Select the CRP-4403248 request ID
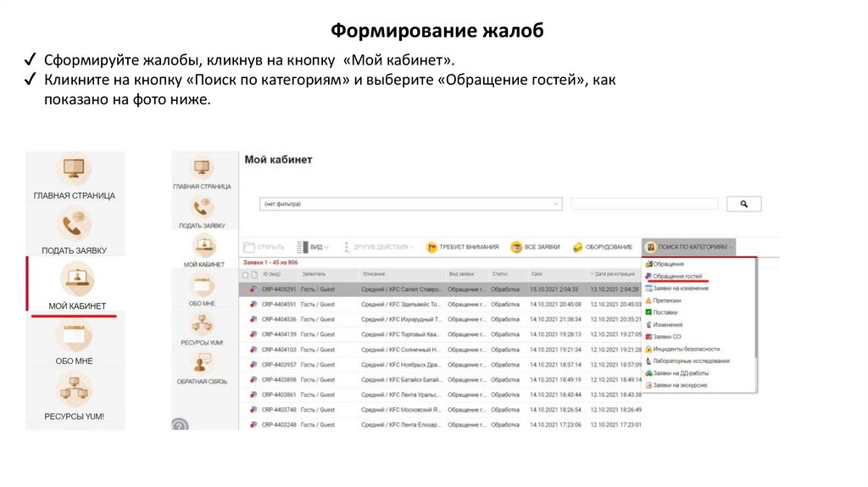Viewport: 868px width, 487px height. (x=279, y=425)
